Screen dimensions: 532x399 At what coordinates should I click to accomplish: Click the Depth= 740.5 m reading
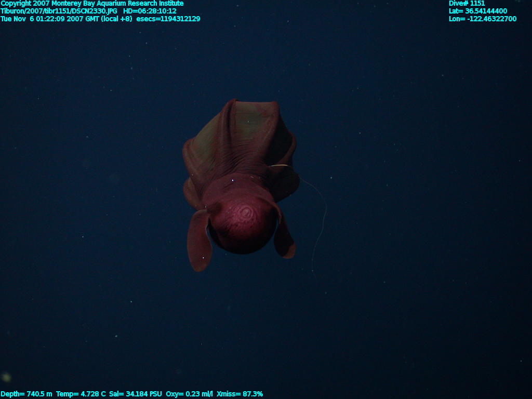pyautogui.click(x=26, y=394)
